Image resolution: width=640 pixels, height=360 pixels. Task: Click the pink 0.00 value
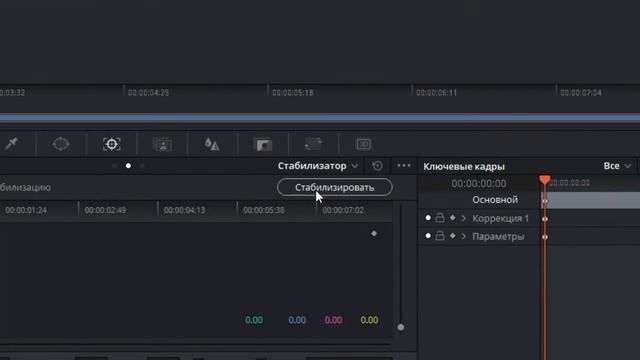pos(333,320)
